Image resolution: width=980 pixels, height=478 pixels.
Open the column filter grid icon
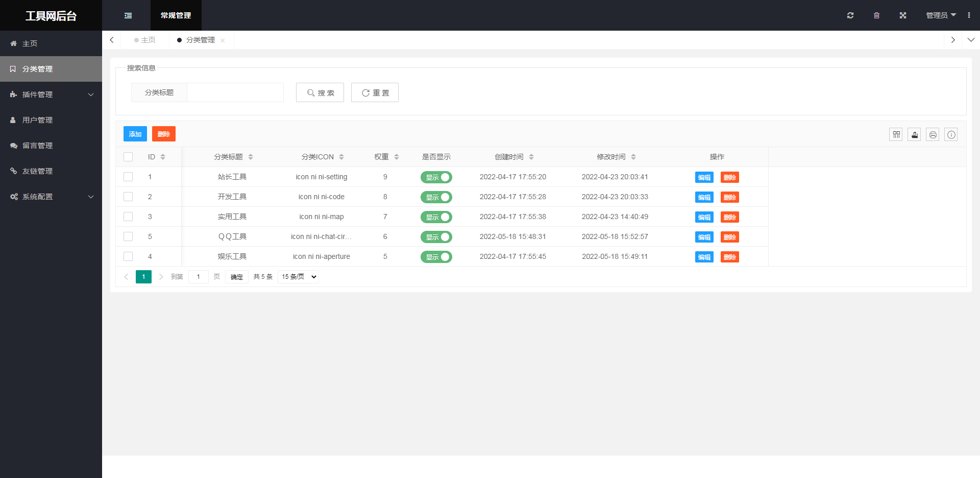[x=896, y=134]
